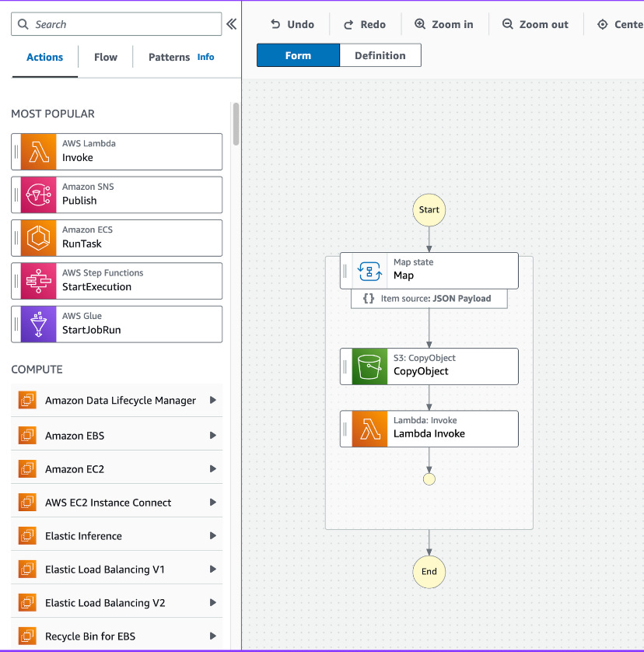The image size is (644, 652).
Task: Click the Map state icon on canvas
Action: [x=369, y=271]
